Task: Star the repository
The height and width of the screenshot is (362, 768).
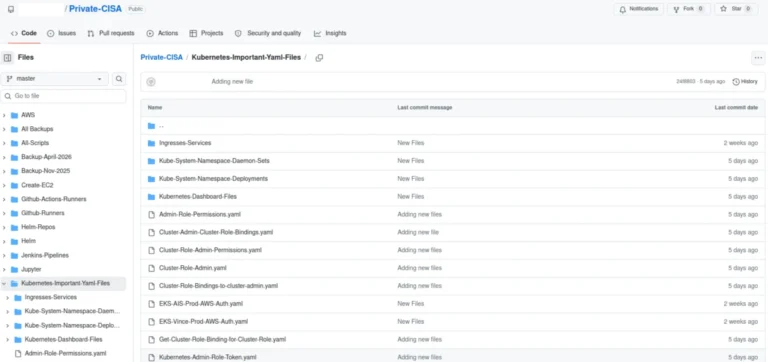Action: pyautogui.click(x=736, y=9)
